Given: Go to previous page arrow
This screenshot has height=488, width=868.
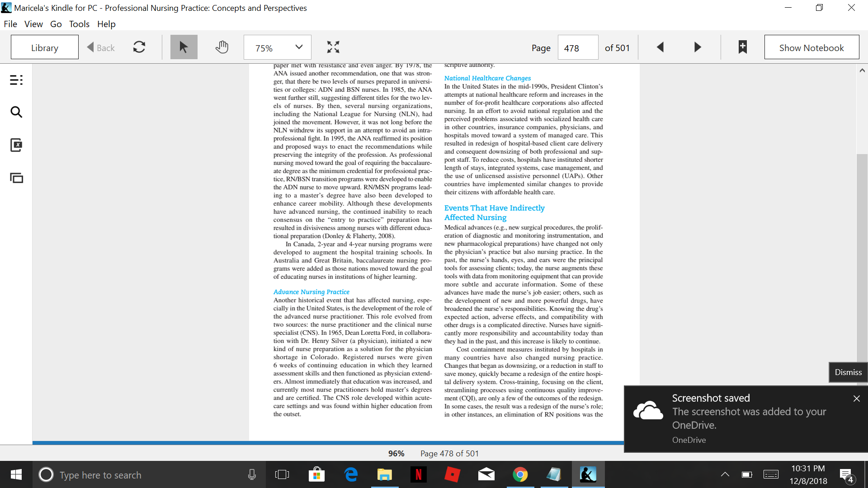Looking at the screenshot, I should [x=660, y=47].
